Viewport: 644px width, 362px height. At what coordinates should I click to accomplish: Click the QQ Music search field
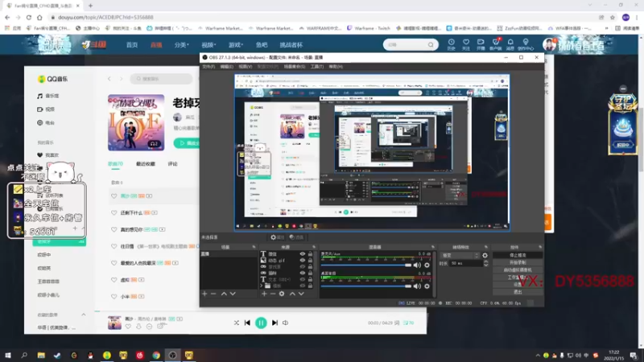[162, 79]
